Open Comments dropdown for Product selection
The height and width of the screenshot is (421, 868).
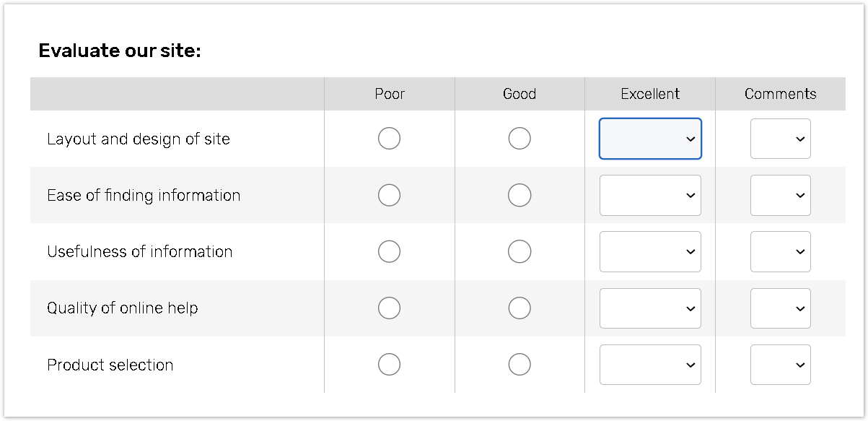(780, 365)
